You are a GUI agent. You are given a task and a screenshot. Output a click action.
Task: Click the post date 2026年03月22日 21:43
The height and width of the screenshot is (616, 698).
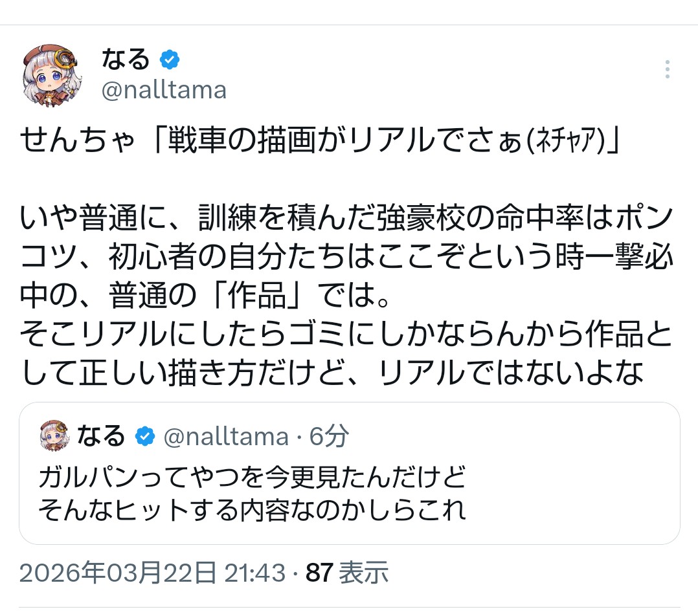[153, 573]
